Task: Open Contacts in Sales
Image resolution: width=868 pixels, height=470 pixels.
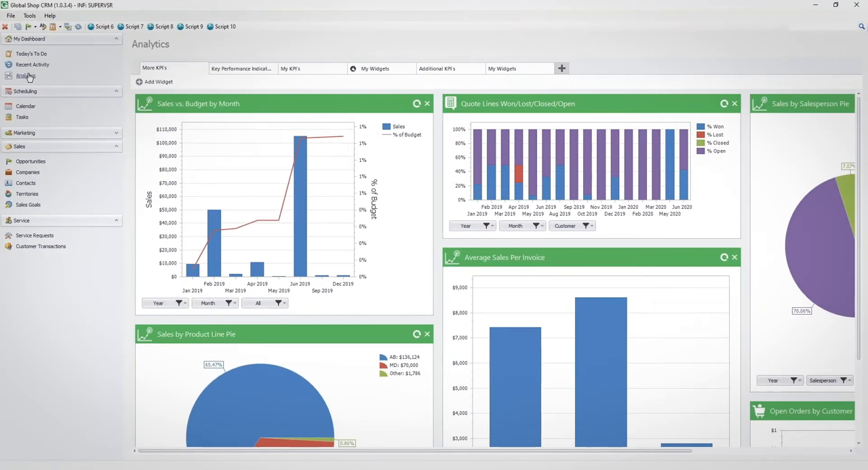Action: (x=26, y=183)
